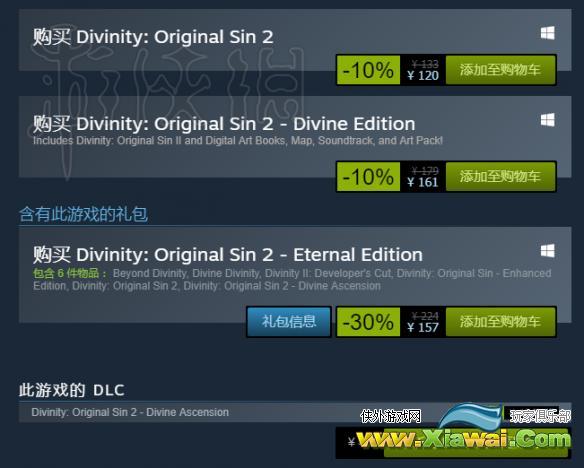This screenshot has height=468, width=584.
Task: Click 购买 Divinity: Original Sin 2 title
Action: (x=153, y=37)
